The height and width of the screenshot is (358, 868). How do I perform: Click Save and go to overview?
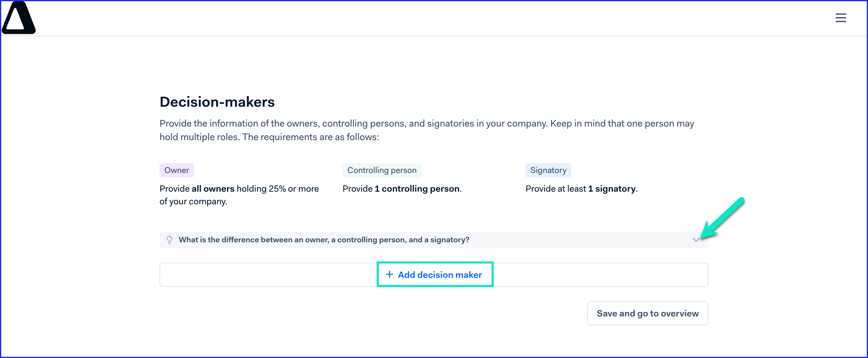click(647, 313)
